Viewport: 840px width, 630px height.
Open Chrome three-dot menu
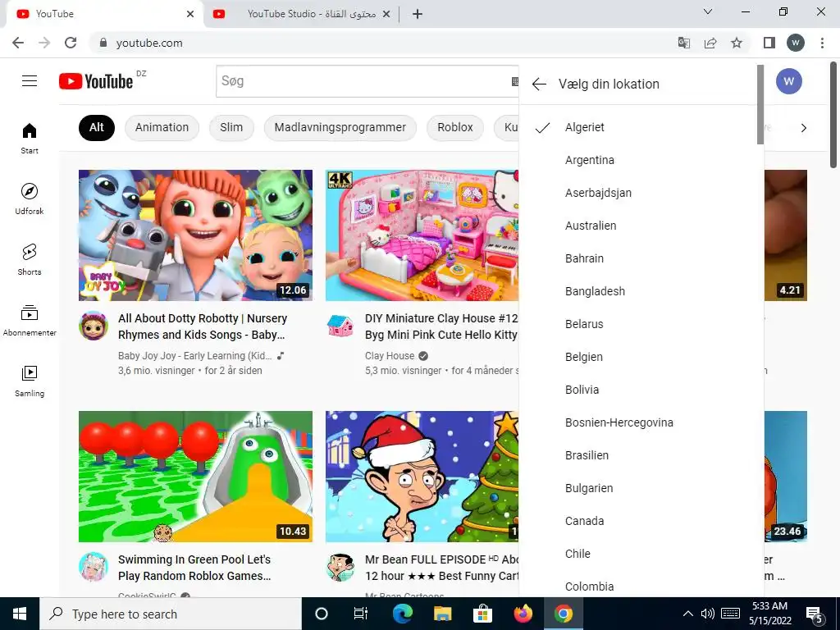[x=822, y=43]
